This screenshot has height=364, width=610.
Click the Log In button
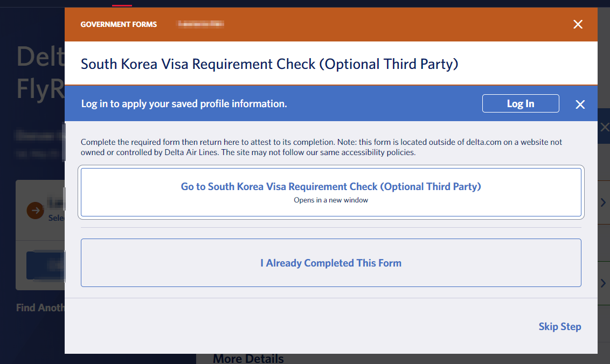pyautogui.click(x=520, y=103)
